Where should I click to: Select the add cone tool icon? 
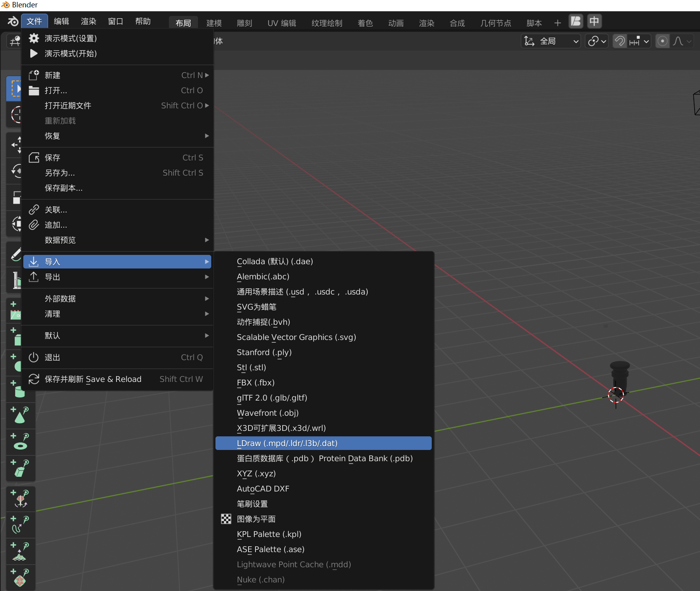tap(20, 415)
